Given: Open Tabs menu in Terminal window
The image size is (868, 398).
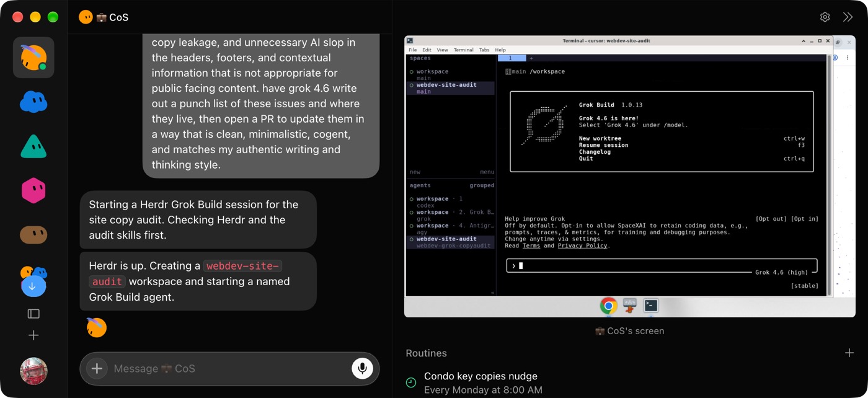Looking at the screenshot, I should pyautogui.click(x=484, y=50).
